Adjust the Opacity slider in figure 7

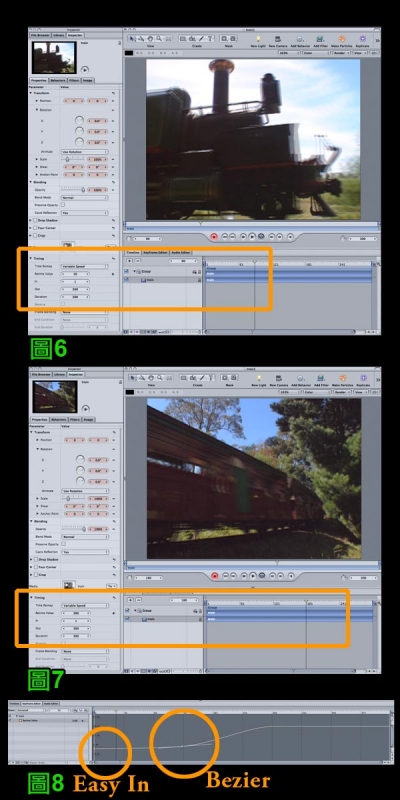(x=73, y=529)
